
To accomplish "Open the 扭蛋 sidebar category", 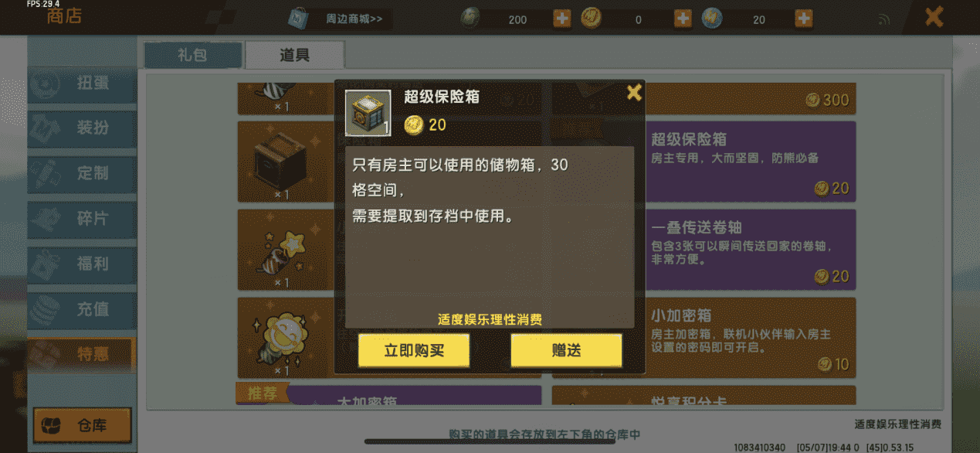I will [x=82, y=83].
